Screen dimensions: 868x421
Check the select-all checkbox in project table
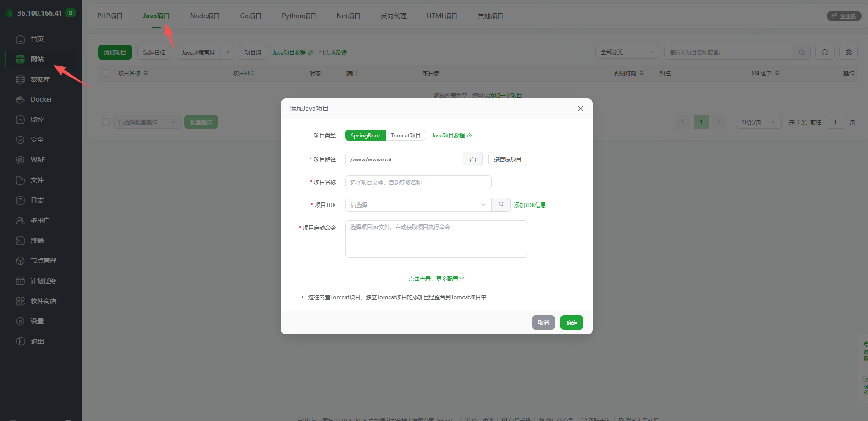[x=105, y=72]
